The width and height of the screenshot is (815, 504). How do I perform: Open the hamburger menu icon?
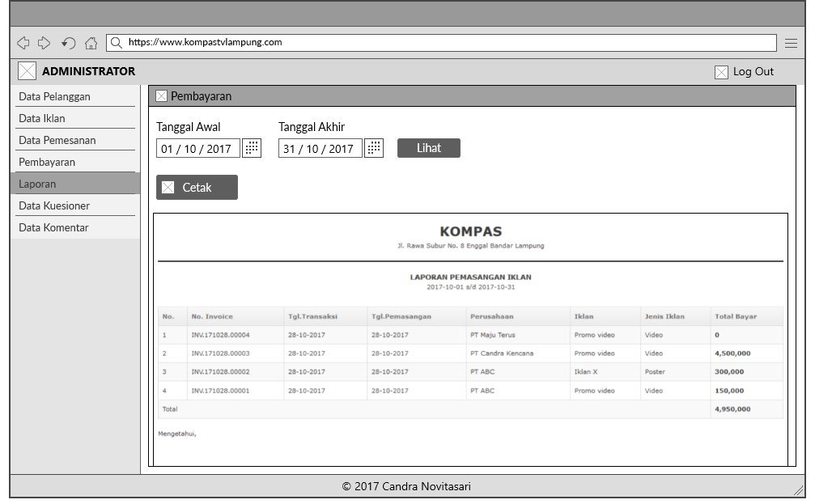[x=791, y=43]
